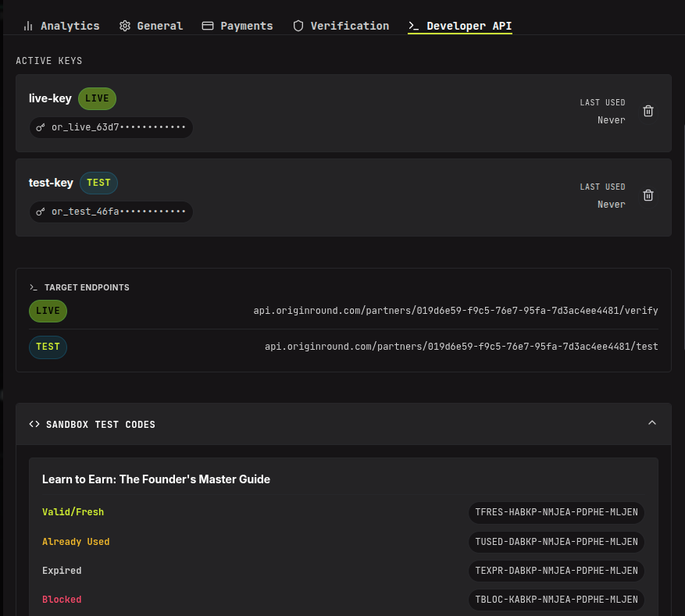Delete the live-key with trash icon
Viewport: 685px width, 616px height.
(x=648, y=111)
